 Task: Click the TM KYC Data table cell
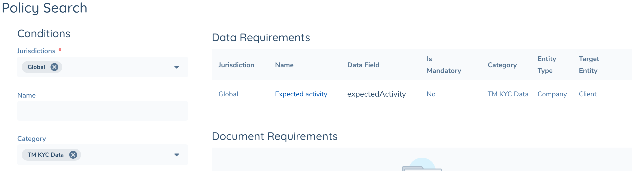(x=508, y=94)
